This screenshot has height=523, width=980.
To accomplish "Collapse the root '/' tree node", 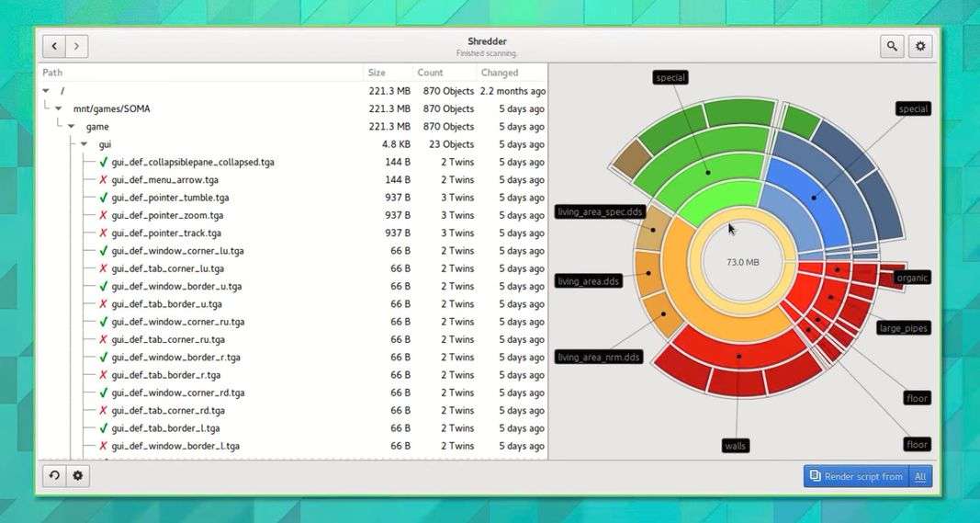I will (x=46, y=91).
